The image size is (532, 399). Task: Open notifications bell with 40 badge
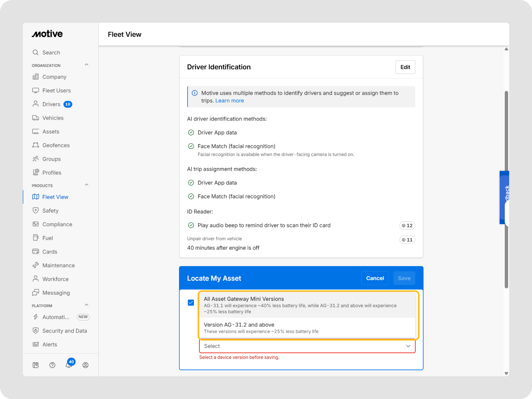69,364
